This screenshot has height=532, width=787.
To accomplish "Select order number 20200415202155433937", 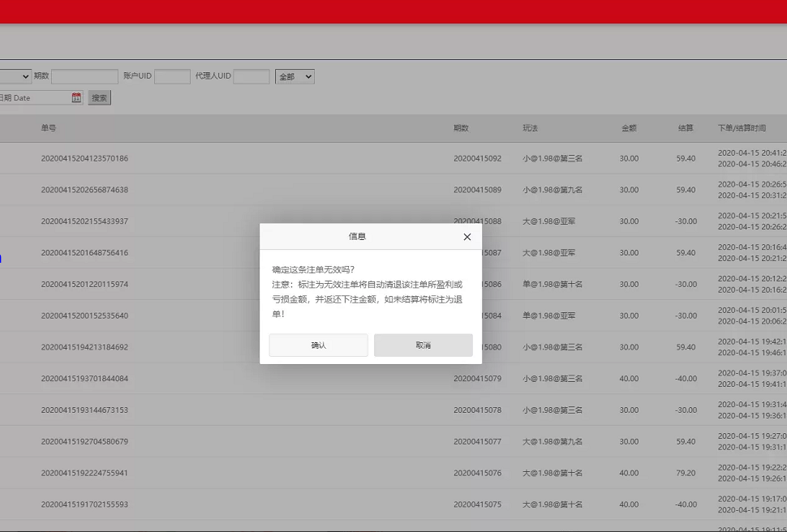I will point(84,221).
